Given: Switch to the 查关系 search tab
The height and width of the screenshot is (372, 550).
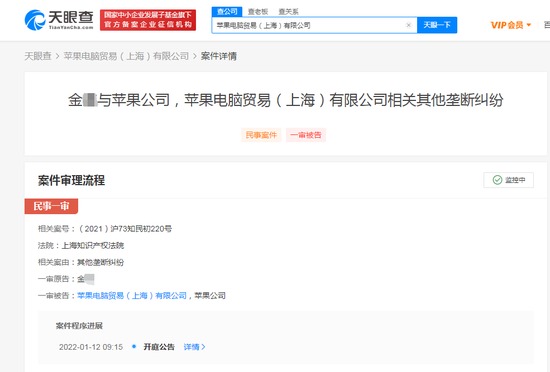Looking at the screenshot, I should 288,12.
